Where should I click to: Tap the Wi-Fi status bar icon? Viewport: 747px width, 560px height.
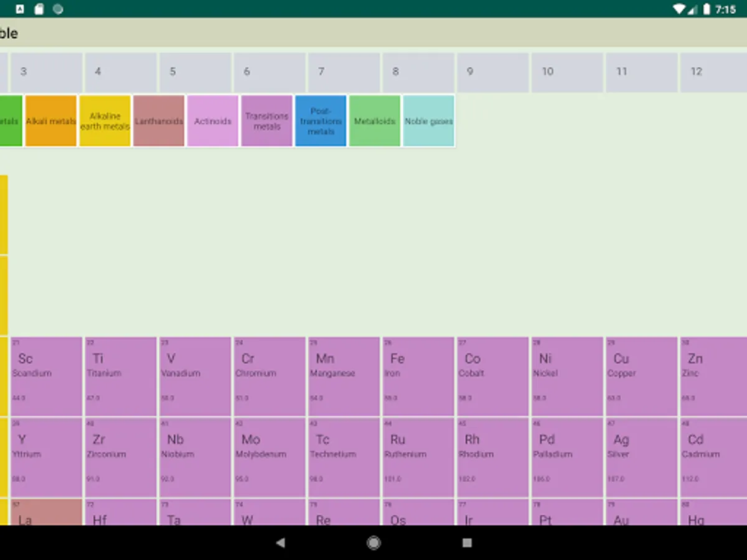click(679, 9)
